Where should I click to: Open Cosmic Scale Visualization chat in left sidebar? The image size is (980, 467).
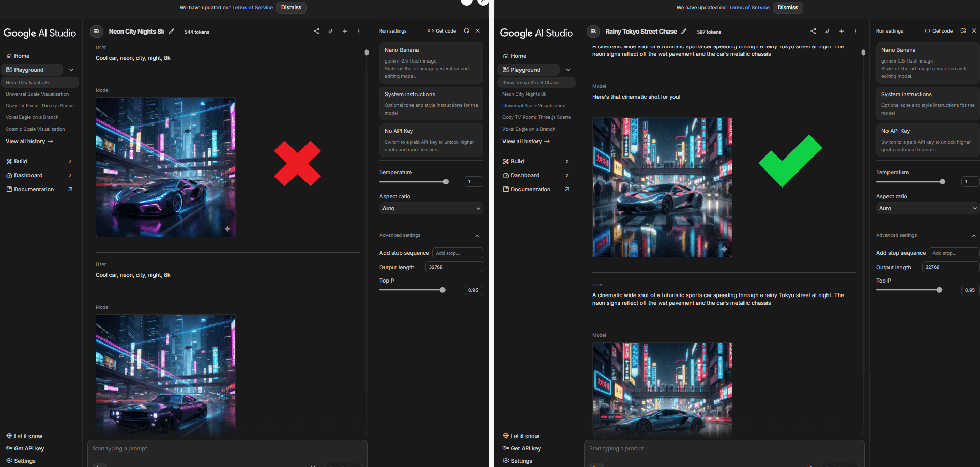click(35, 129)
